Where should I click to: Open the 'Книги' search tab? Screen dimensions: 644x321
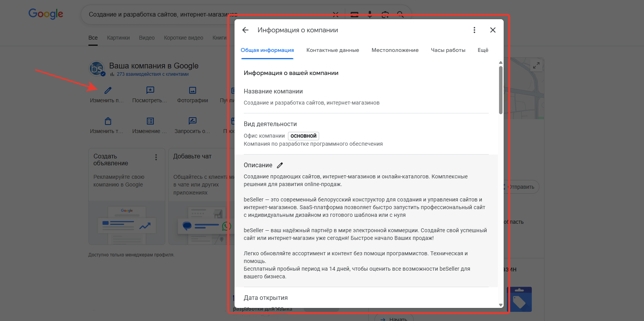(x=220, y=38)
